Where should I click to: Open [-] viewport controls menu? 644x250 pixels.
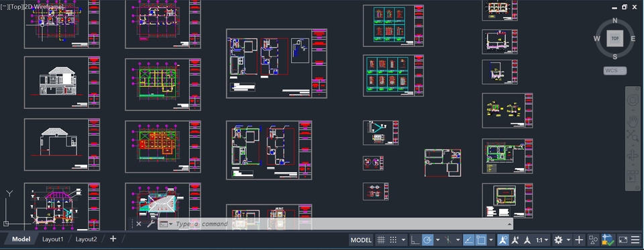click(x=5, y=7)
